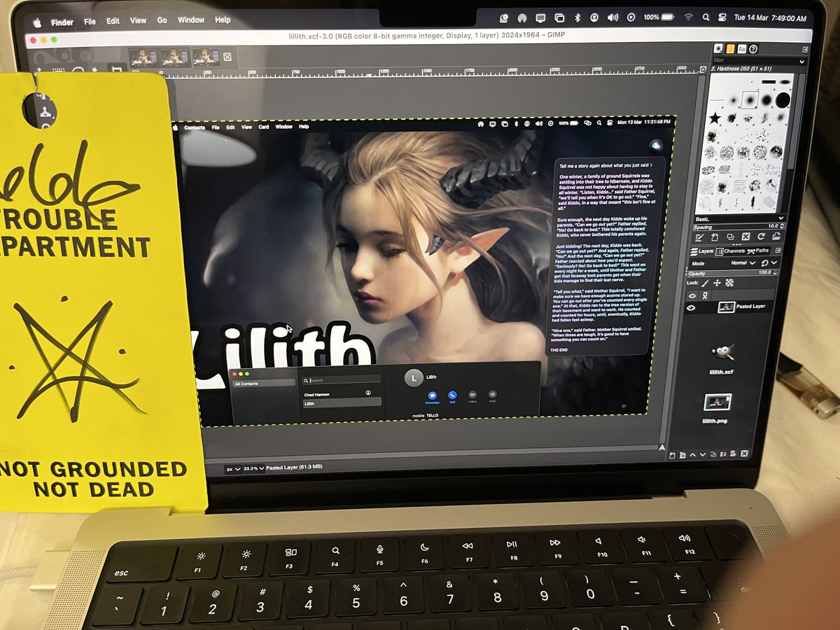840x630 pixels.
Task: Open the layer Mode 'Normal' dropdown
Action: [x=743, y=262]
